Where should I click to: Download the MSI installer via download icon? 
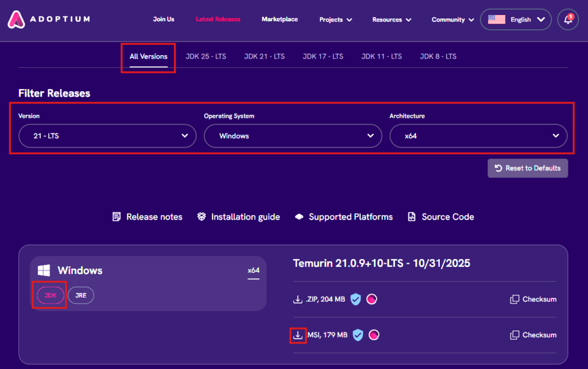pos(298,335)
